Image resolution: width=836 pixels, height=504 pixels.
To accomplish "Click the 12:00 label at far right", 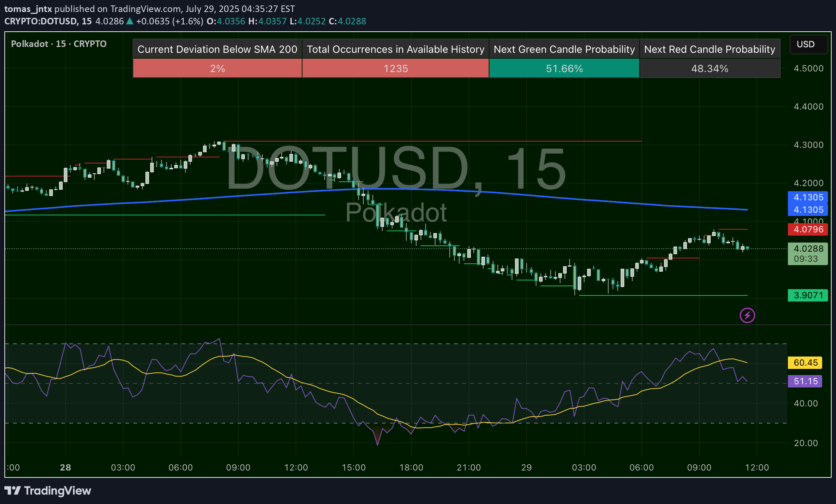I will (x=757, y=467).
